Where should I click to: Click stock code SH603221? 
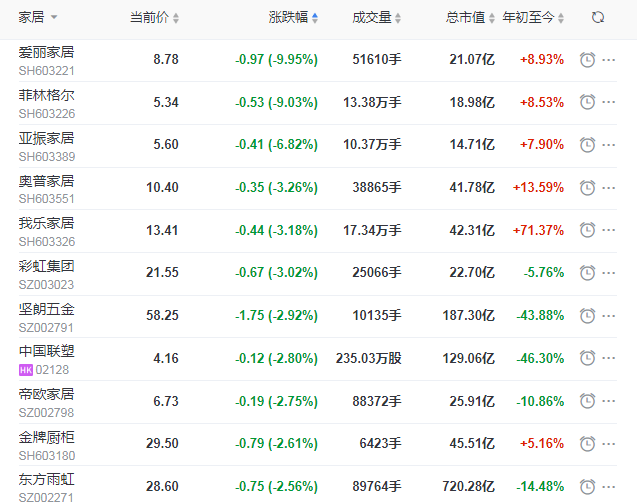(46, 70)
